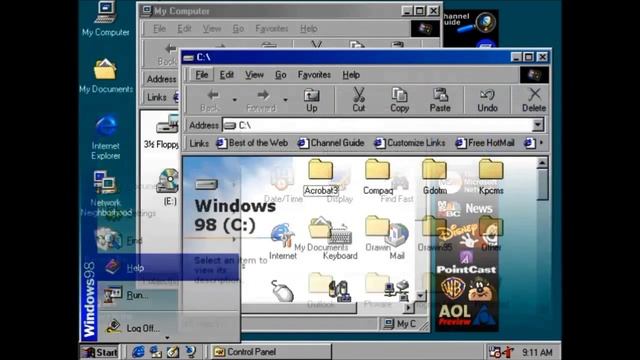Open the Forward history dropdown arrow
The height and width of the screenshot is (360, 640).
pyautogui.click(x=285, y=100)
